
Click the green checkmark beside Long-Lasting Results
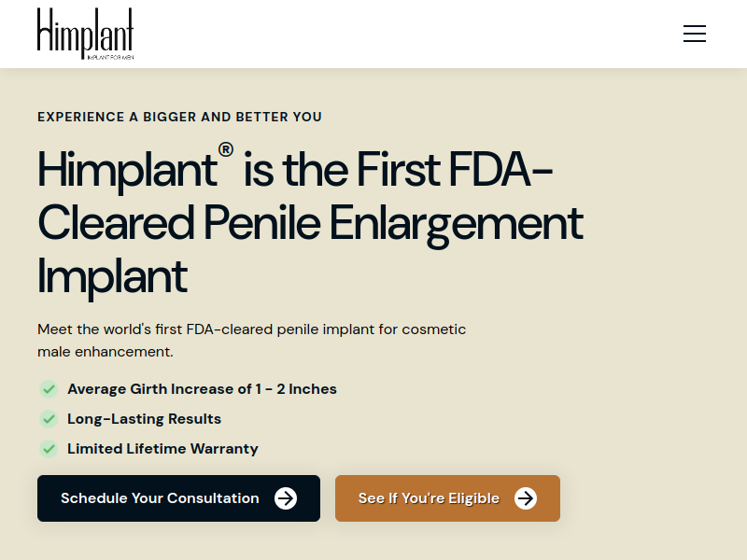(49, 419)
